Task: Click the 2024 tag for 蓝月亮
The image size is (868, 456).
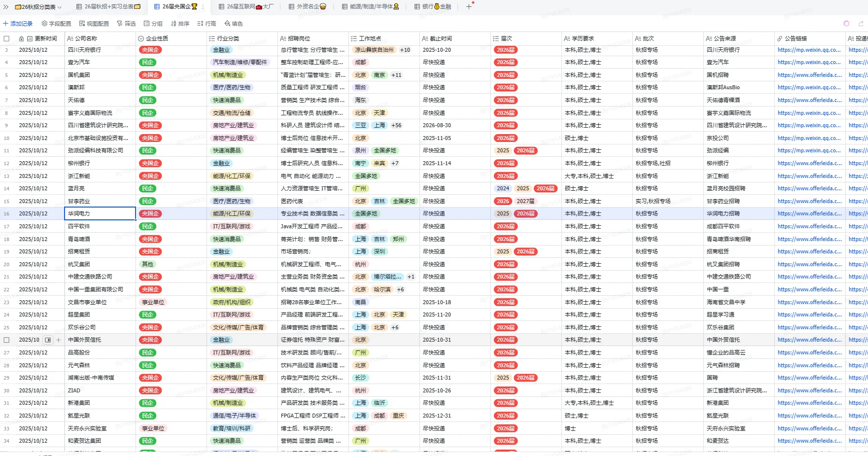Action: (503, 189)
